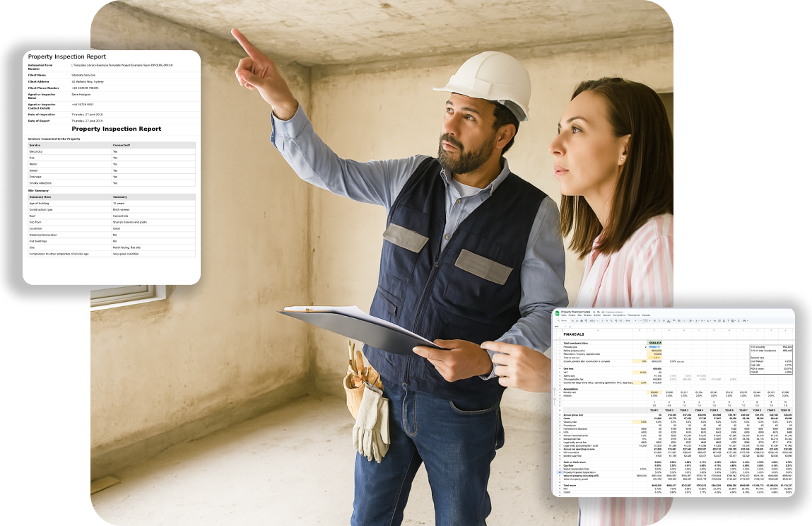This screenshot has width=812, height=526.
Task: Enable strikethrough formatting
Action: click(664, 321)
